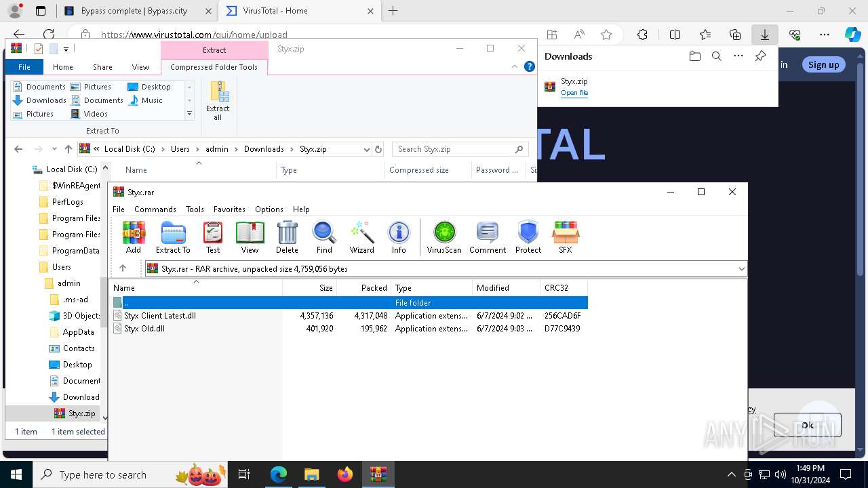Open File Explorer from taskbar

coord(311,474)
